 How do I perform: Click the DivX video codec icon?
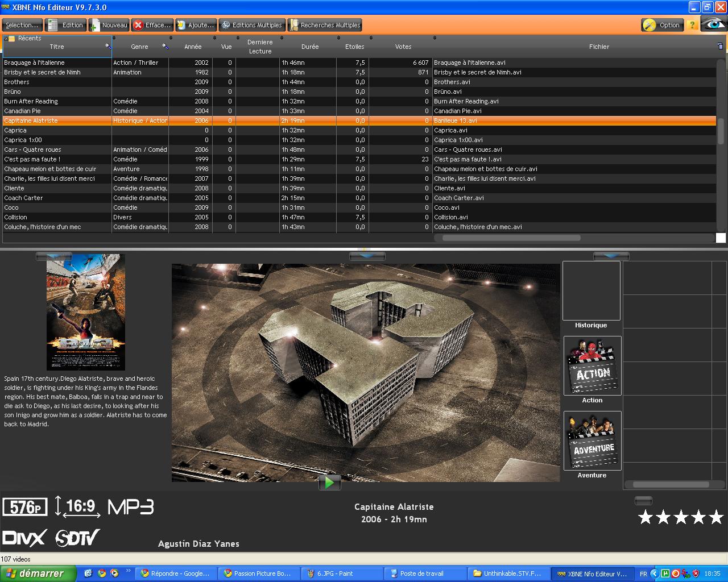click(x=25, y=538)
